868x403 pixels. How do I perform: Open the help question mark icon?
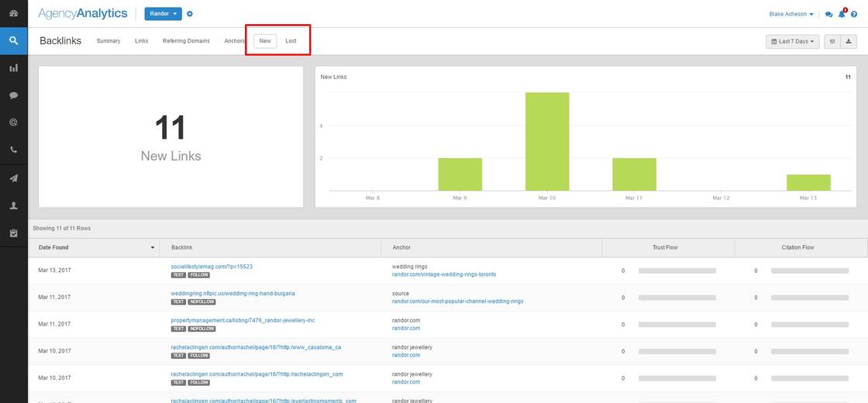coord(854,15)
